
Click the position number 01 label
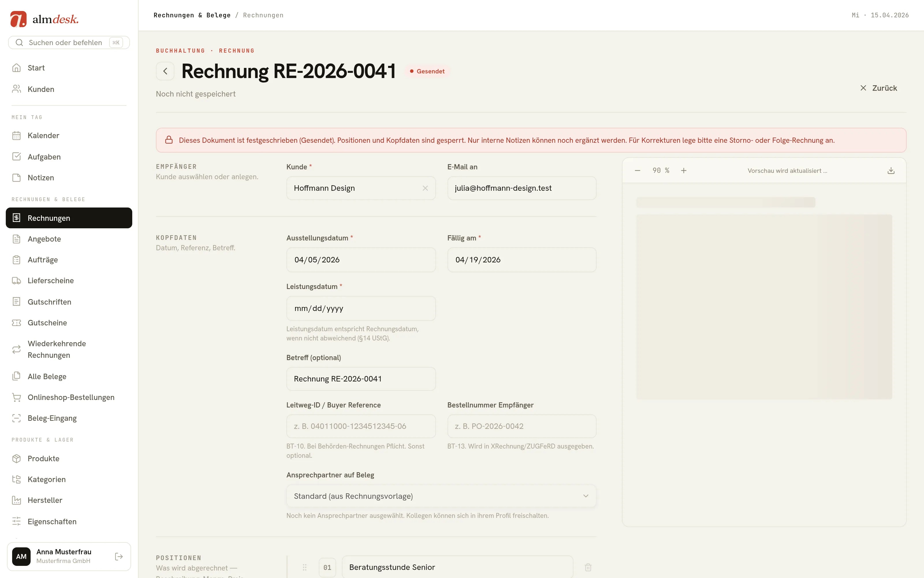click(x=327, y=567)
